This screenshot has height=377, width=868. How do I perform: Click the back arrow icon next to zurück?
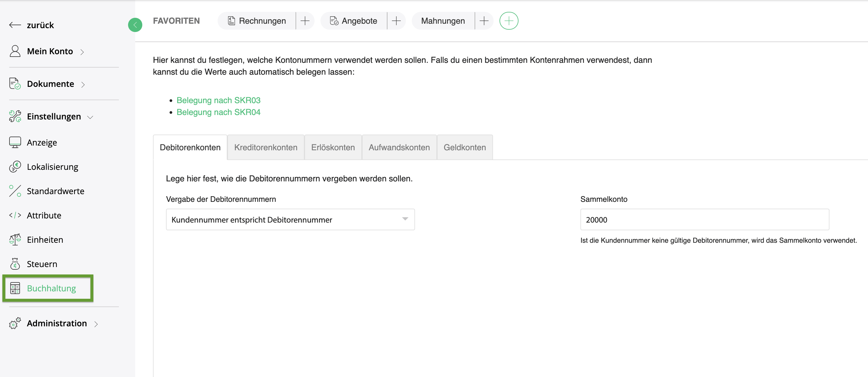click(15, 25)
